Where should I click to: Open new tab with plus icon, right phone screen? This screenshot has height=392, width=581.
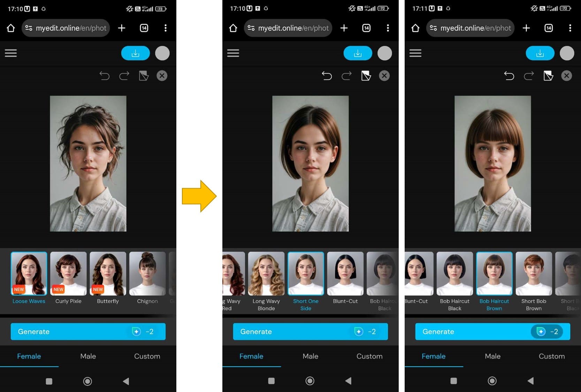[526, 28]
